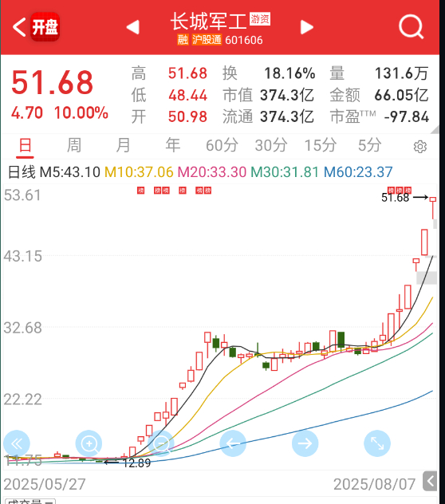Open the 开盘 app logo
The width and height of the screenshot is (445, 504).
coord(45,26)
